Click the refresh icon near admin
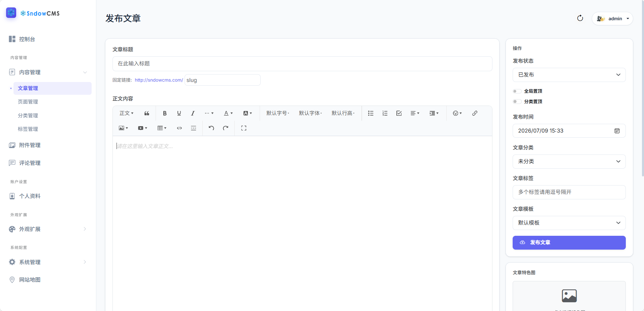 (580, 18)
